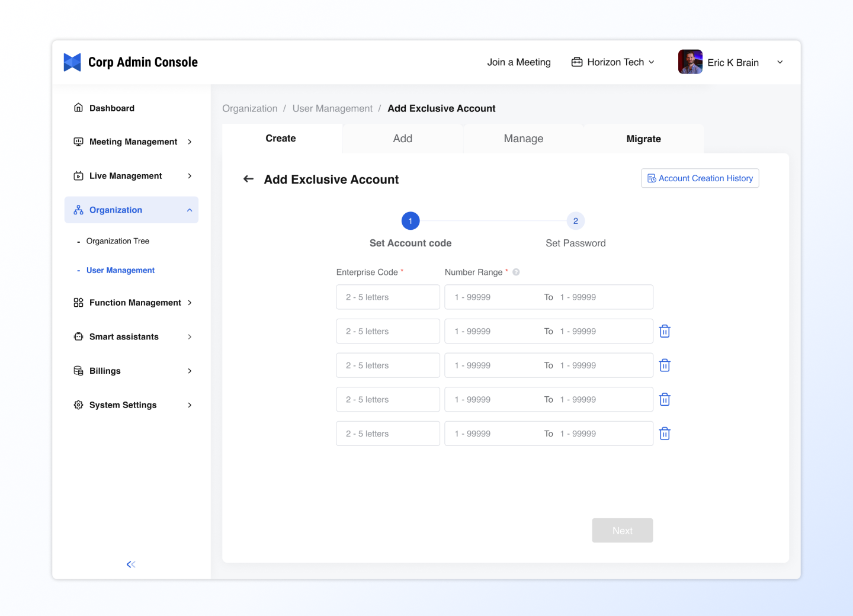Click the Number Range help question icon
Screen dimensions: 853x616
point(516,272)
